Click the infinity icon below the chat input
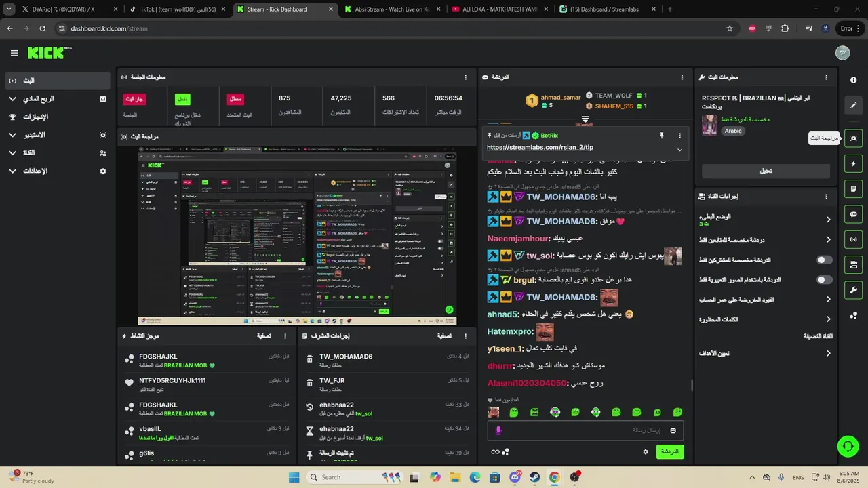Viewport: 868px width, 488px height. click(x=495, y=452)
